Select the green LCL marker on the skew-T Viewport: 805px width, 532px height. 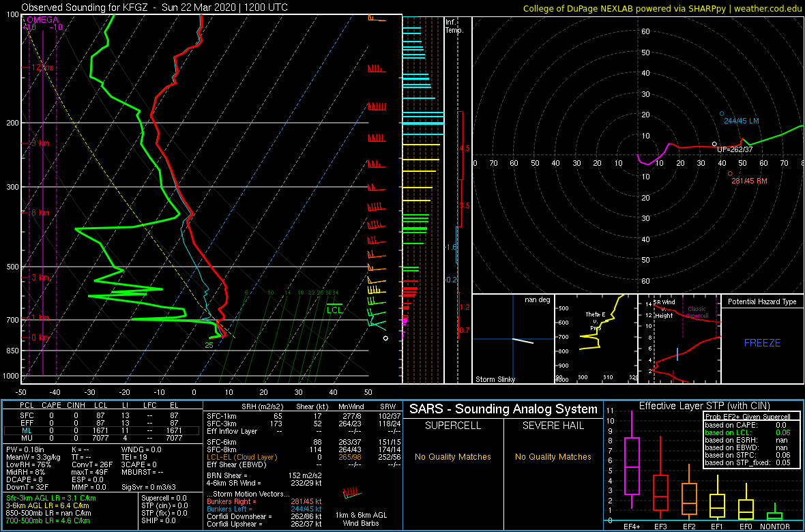[334, 308]
